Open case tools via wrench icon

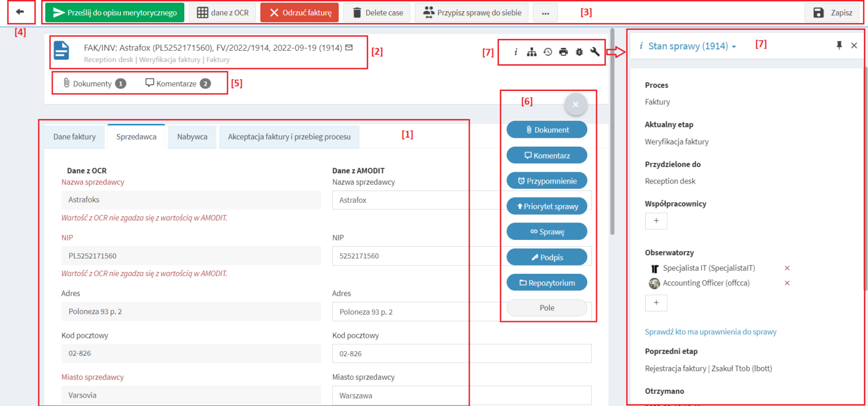pos(594,51)
